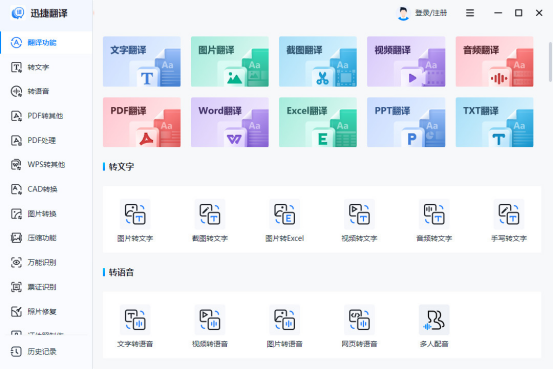553x369 pixels.
Task: Open 压缩功能 sidebar icon
Action: point(16,238)
